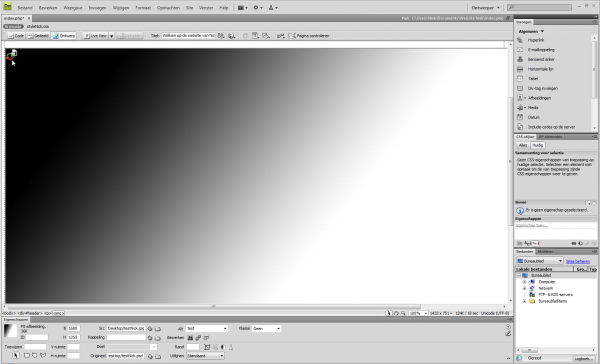This screenshot has width=600, height=364.
Task: Open the Invoegen menu
Action: (98, 8)
